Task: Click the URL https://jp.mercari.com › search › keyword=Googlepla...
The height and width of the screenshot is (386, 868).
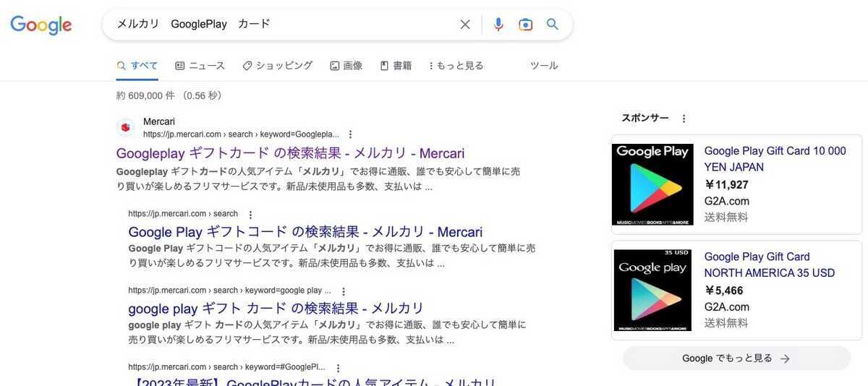Action: (241, 134)
